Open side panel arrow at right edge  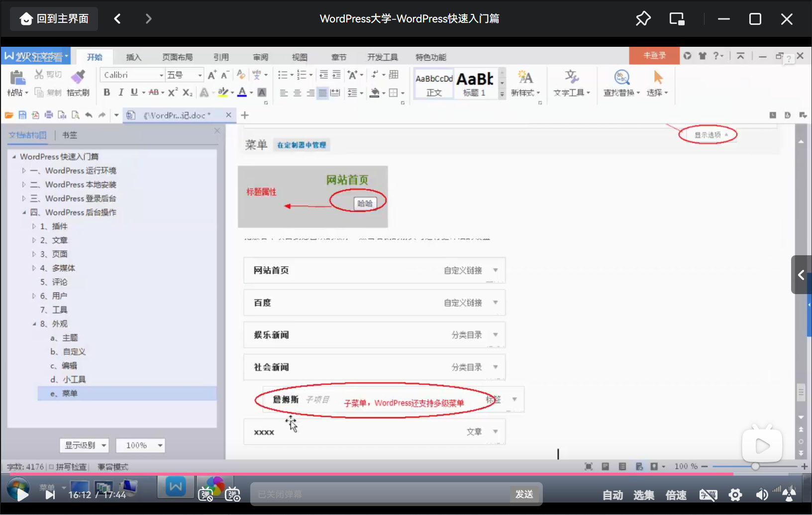click(801, 275)
